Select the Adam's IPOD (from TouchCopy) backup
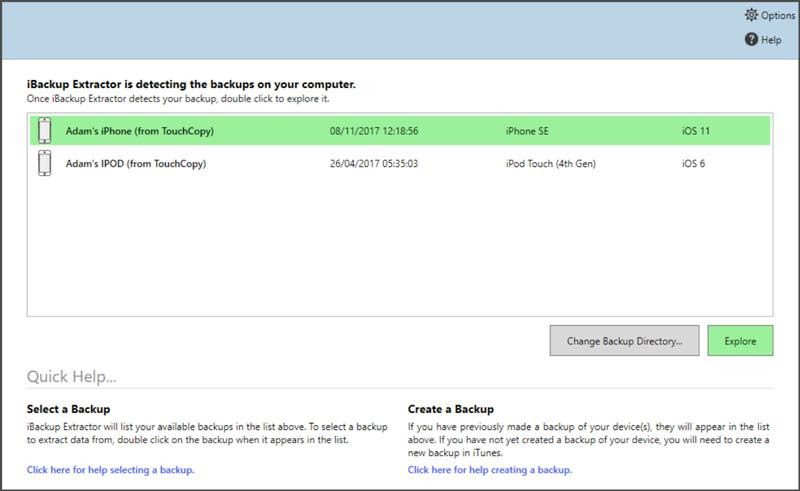This screenshot has height=491, width=800. 136,163
